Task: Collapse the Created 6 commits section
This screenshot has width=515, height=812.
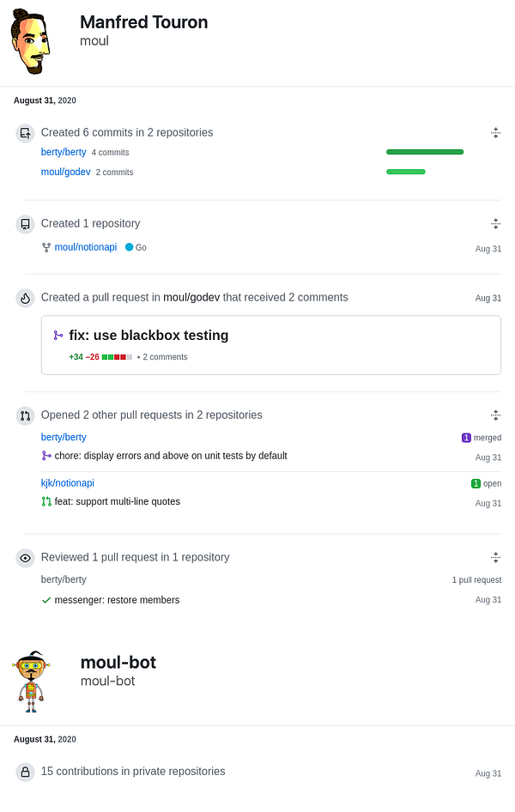Action: (495, 132)
